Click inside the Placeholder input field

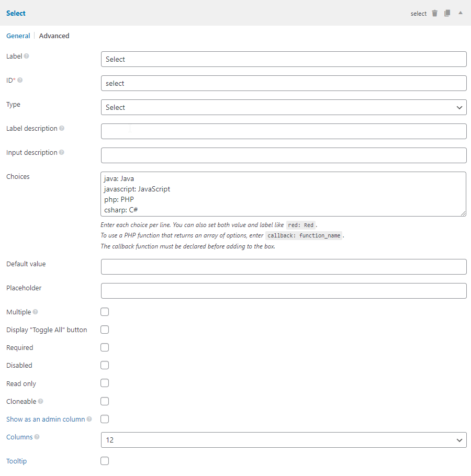pos(284,290)
